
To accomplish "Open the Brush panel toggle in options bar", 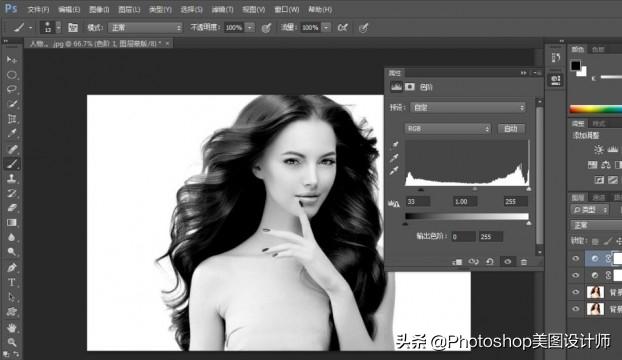I will [73, 27].
